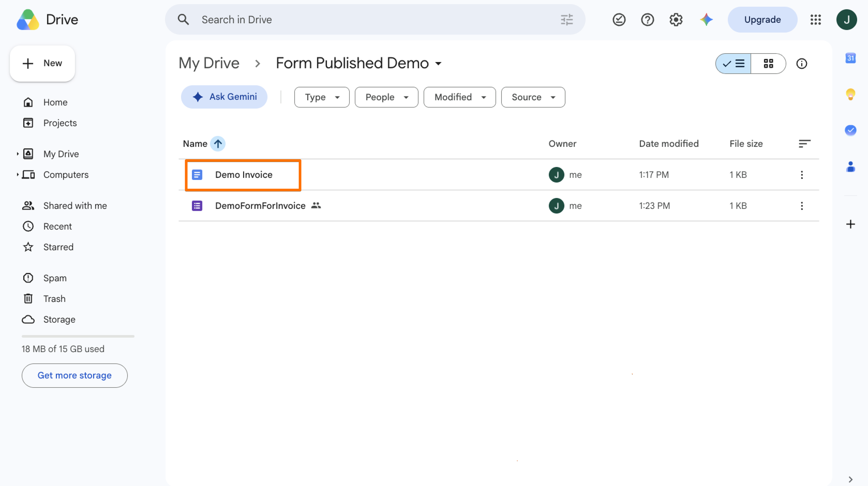Click Get more storage button

click(x=75, y=376)
